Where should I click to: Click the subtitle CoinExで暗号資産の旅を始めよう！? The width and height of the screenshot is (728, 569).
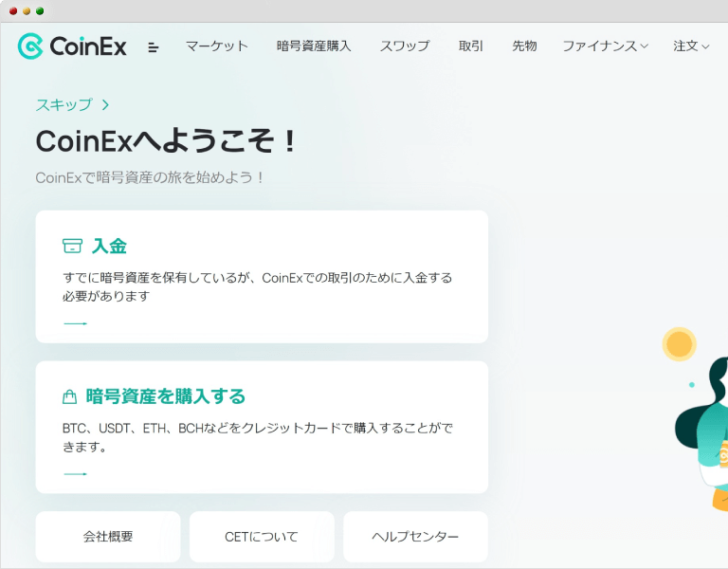[x=150, y=177]
